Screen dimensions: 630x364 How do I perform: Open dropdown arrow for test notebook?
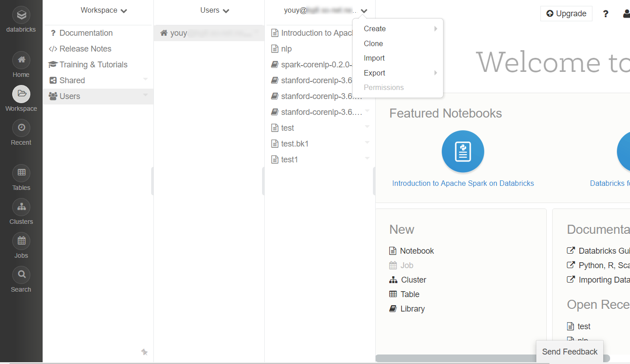point(367,127)
